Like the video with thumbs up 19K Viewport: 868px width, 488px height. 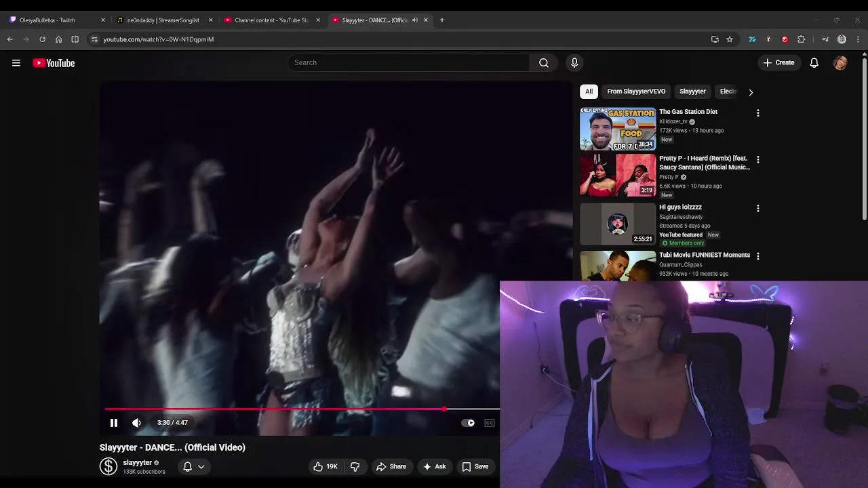pos(325,466)
